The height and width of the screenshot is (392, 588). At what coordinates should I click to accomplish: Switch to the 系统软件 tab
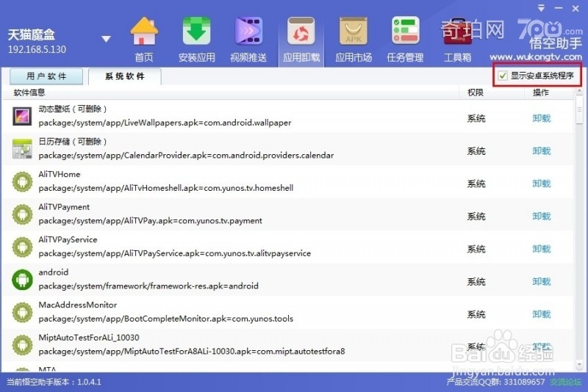(x=124, y=76)
